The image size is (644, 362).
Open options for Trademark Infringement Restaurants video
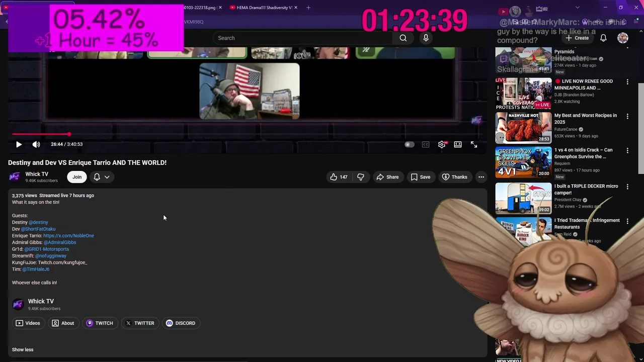click(x=627, y=221)
